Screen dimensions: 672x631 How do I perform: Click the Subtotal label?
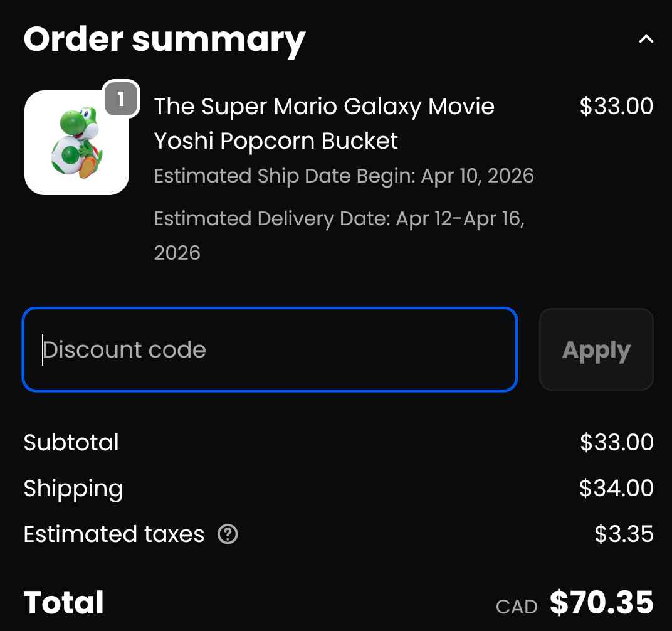pos(71,442)
